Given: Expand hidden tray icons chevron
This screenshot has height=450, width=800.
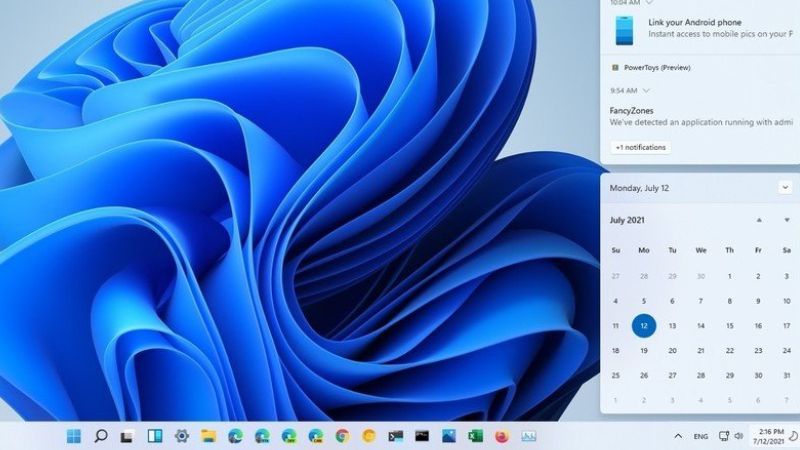Looking at the screenshot, I should 678,436.
